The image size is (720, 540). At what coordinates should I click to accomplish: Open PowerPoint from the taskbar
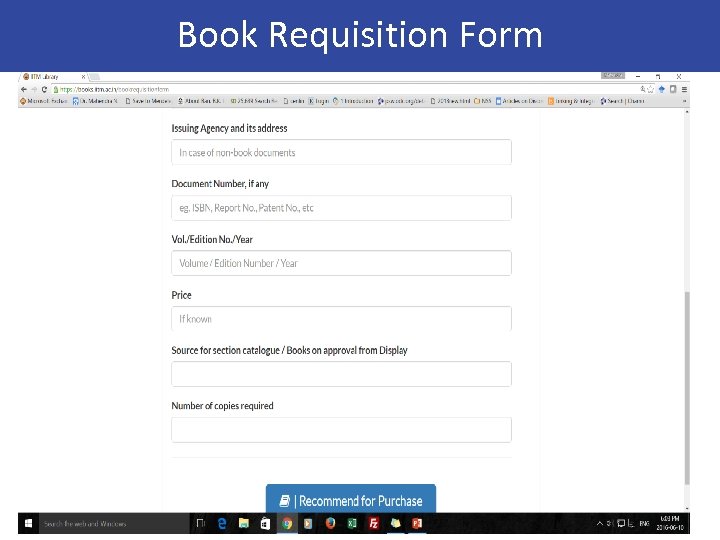417,523
